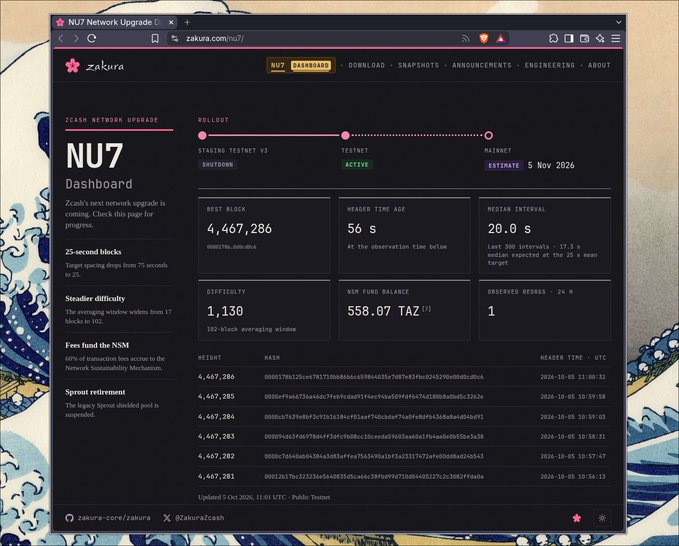Click the Sprout retirement heading

pos(95,392)
